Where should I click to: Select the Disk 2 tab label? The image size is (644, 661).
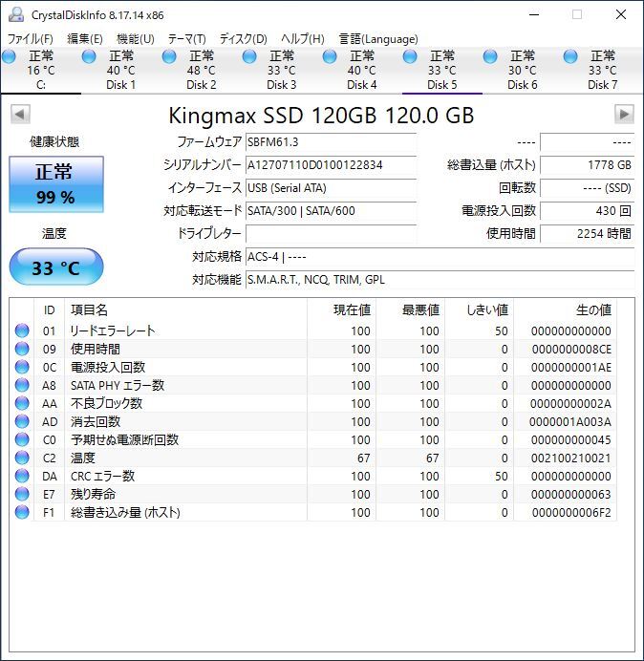point(202,85)
